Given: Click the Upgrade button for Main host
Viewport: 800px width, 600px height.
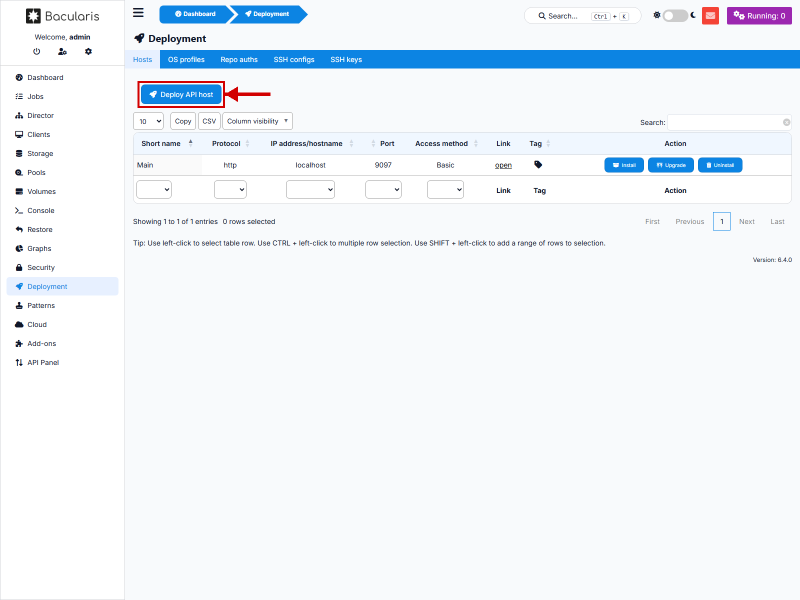Looking at the screenshot, I should [x=671, y=165].
